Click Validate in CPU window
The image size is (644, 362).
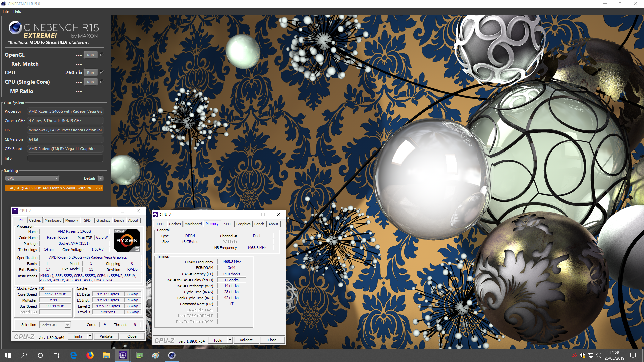(x=106, y=336)
